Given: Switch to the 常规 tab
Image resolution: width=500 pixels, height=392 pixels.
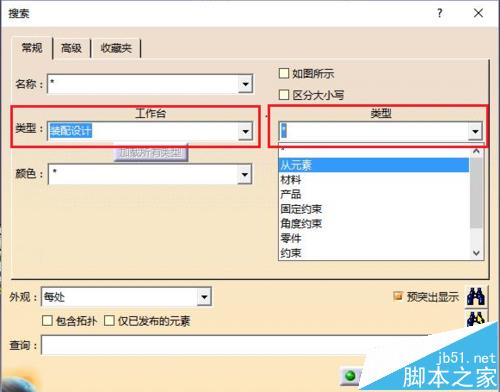Looking at the screenshot, I should tap(32, 48).
